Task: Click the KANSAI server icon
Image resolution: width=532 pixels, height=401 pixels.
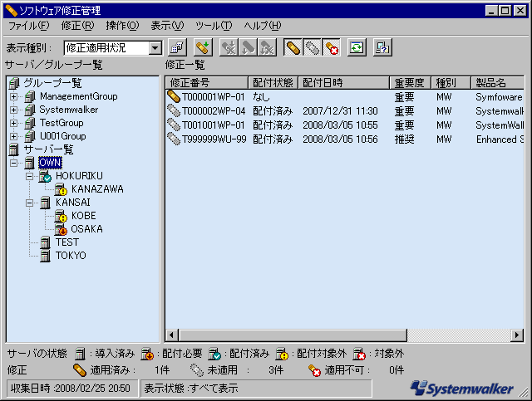Action: click(45, 203)
